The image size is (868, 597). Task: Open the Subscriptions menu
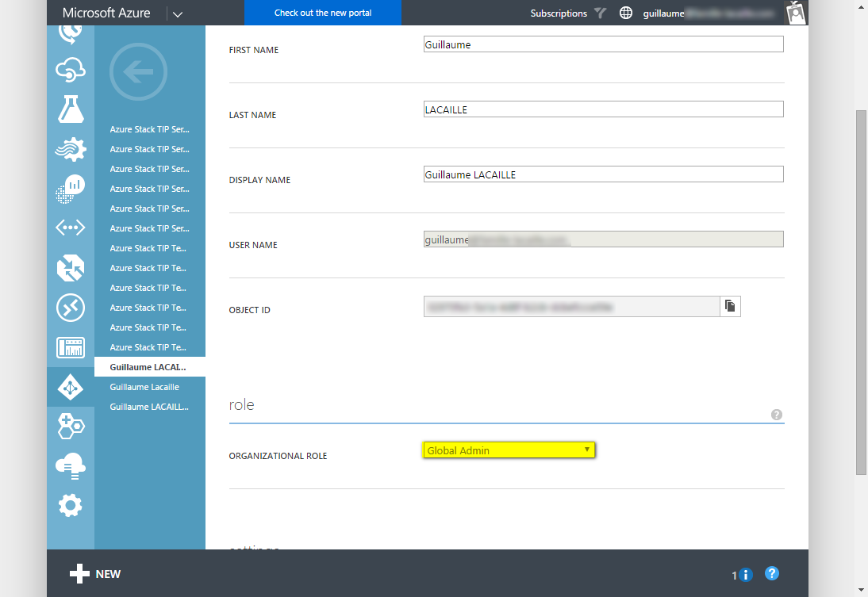pos(559,13)
